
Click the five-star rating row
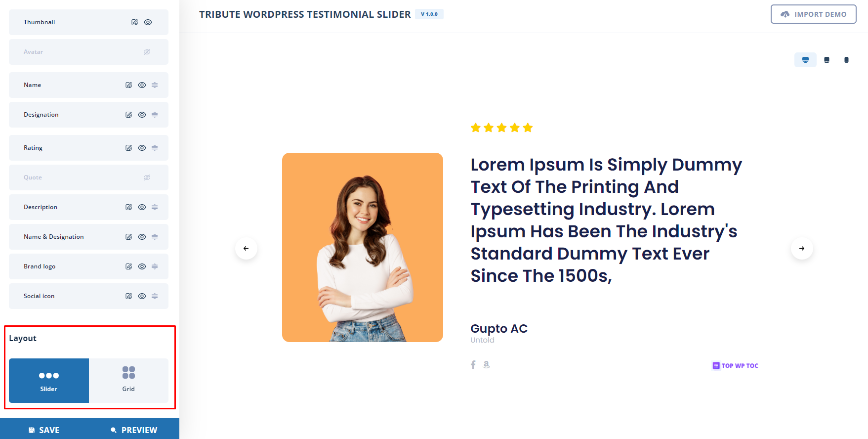pyautogui.click(x=501, y=128)
